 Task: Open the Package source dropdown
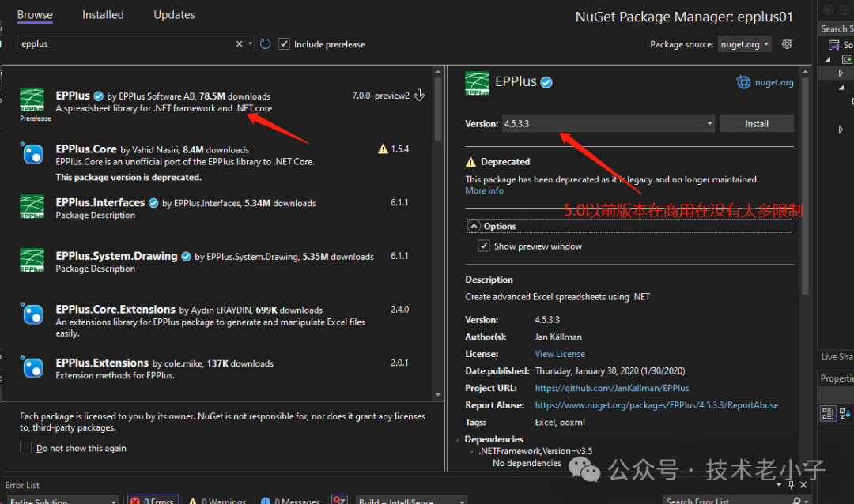click(745, 44)
